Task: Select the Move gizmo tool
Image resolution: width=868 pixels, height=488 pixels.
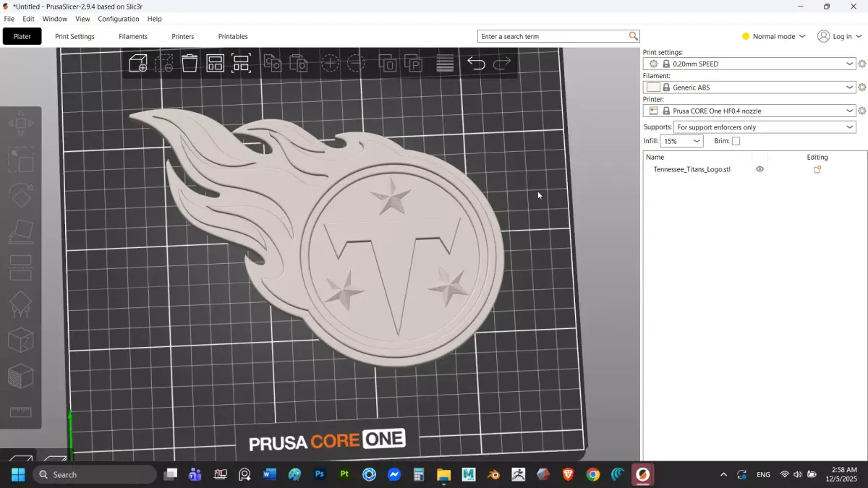Action: (x=20, y=123)
